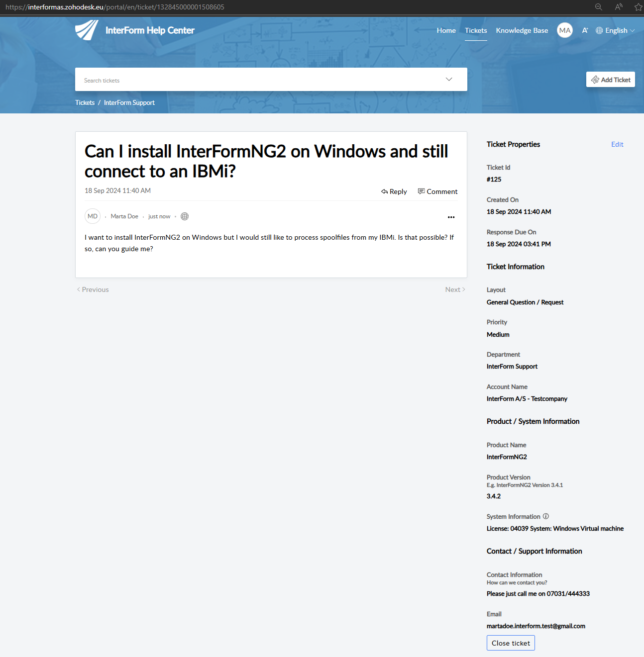This screenshot has width=644, height=657.
Task: Open the Tickets menu item
Action: tap(476, 30)
